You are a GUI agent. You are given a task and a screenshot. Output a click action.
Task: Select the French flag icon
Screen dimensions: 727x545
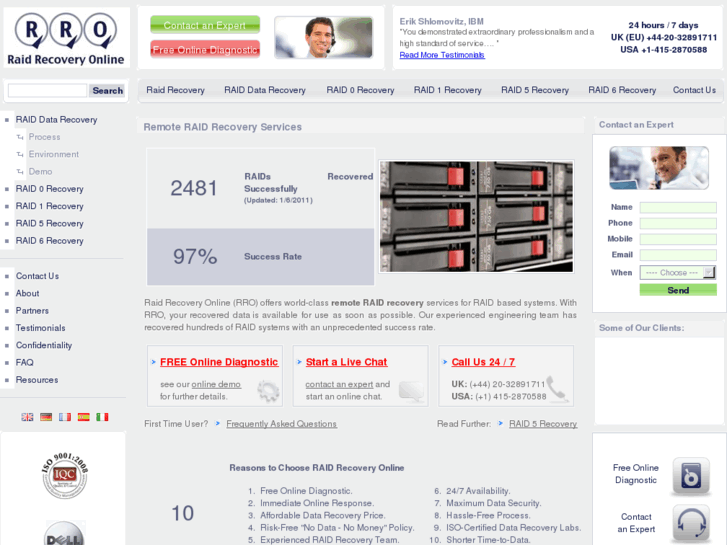(65, 417)
